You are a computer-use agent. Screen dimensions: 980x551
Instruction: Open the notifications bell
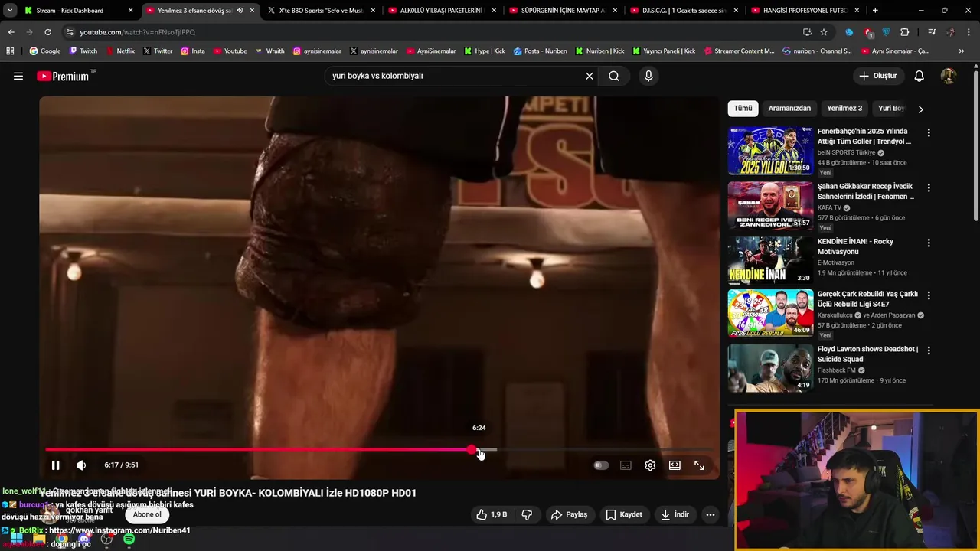point(920,76)
